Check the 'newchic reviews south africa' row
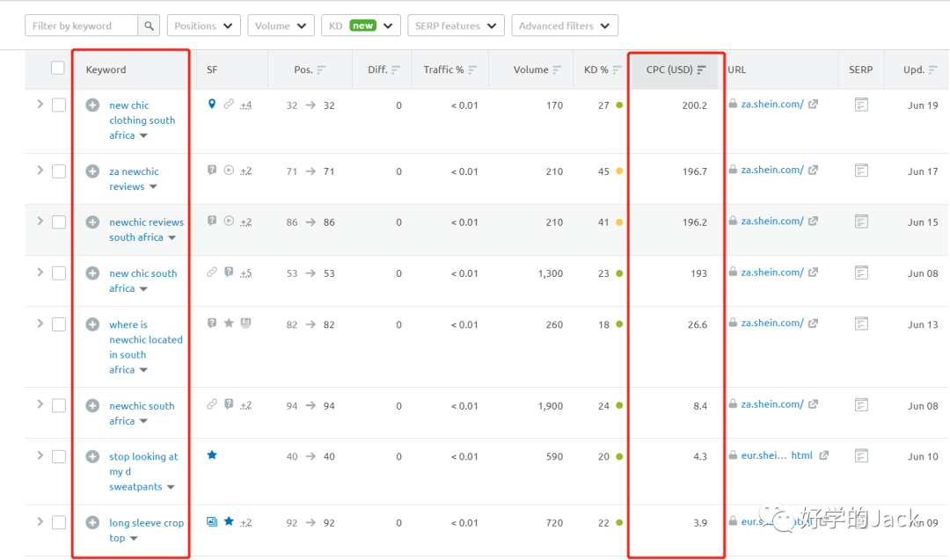Image resolution: width=950 pixels, height=560 pixels. click(x=59, y=222)
